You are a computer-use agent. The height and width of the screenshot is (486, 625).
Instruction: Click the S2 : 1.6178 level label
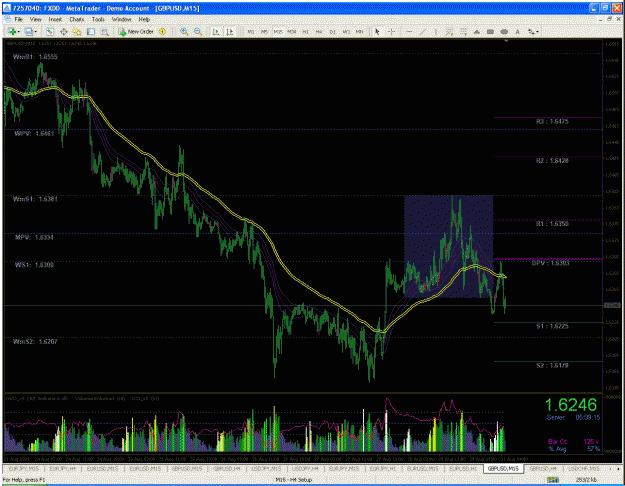tap(552, 366)
